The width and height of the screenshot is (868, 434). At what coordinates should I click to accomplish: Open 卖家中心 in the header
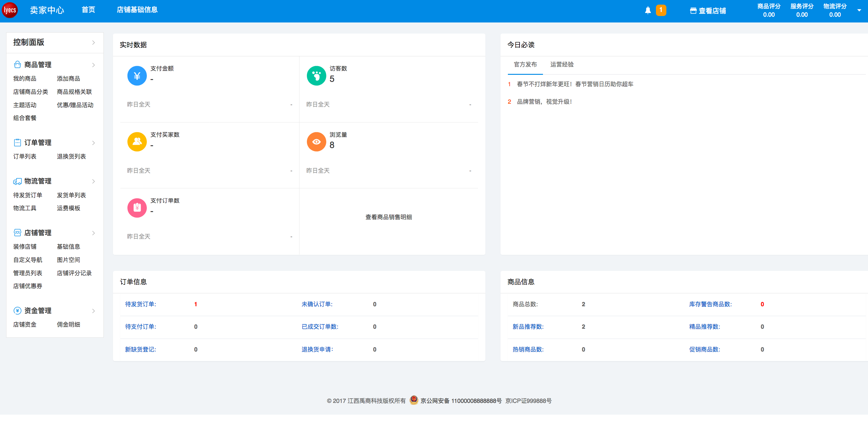tap(47, 10)
